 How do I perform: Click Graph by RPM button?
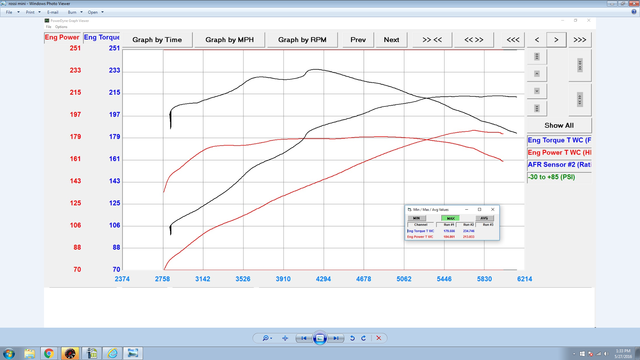pos(302,40)
